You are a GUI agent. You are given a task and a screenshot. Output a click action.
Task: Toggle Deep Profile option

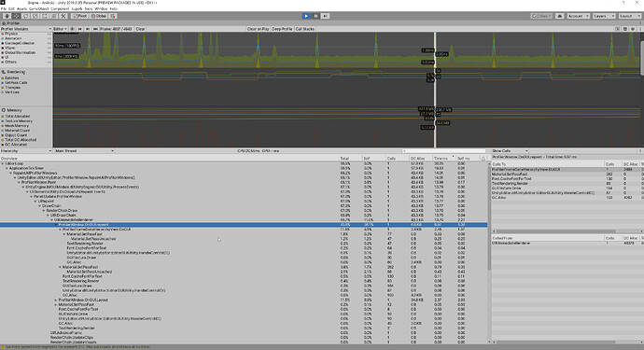coord(282,29)
